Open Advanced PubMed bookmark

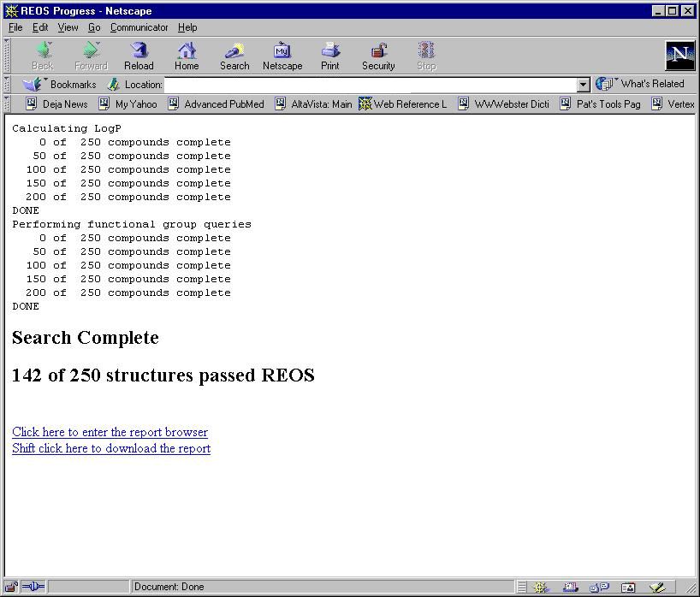click(x=216, y=104)
